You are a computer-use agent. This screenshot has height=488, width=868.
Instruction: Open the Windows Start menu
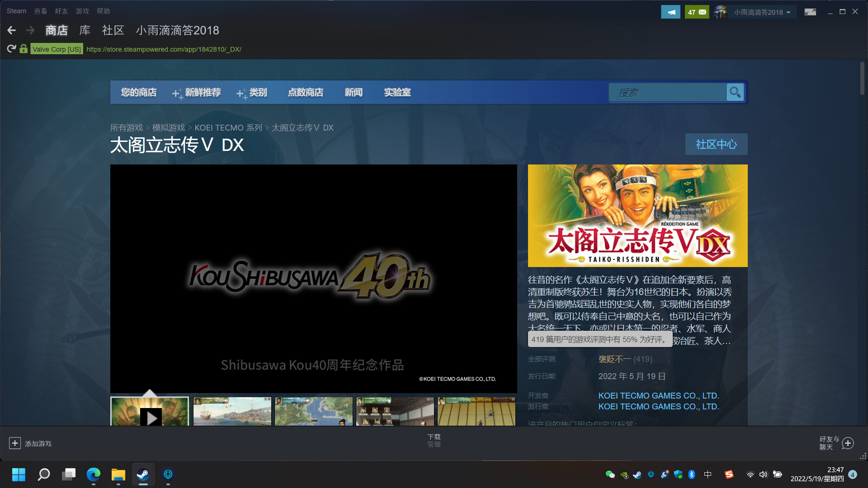(19, 474)
